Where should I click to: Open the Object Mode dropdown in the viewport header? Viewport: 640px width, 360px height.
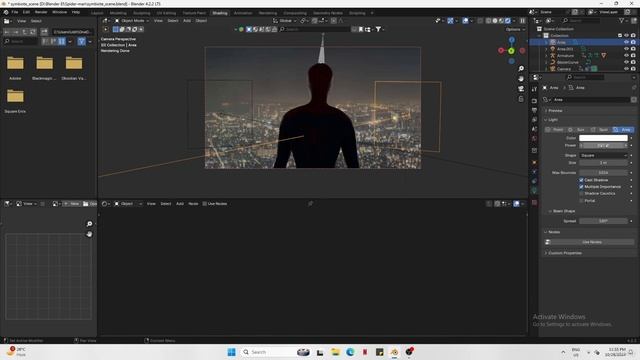[132, 20]
